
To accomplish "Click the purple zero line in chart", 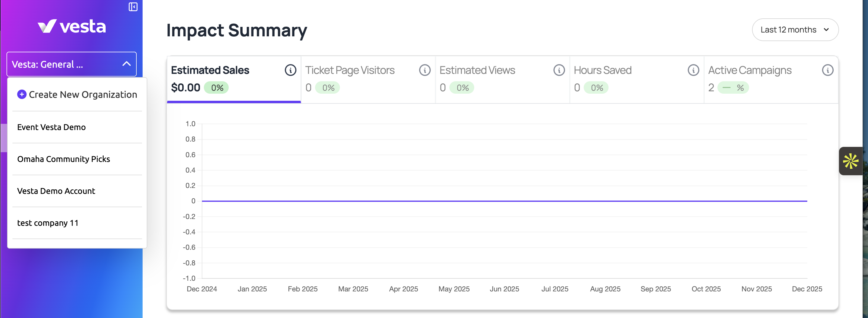I will (x=504, y=201).
